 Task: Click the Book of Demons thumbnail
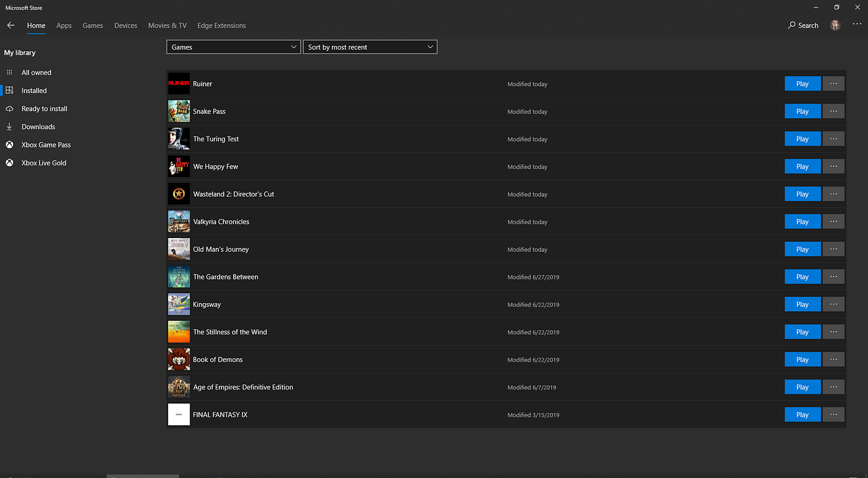[179, 359]
